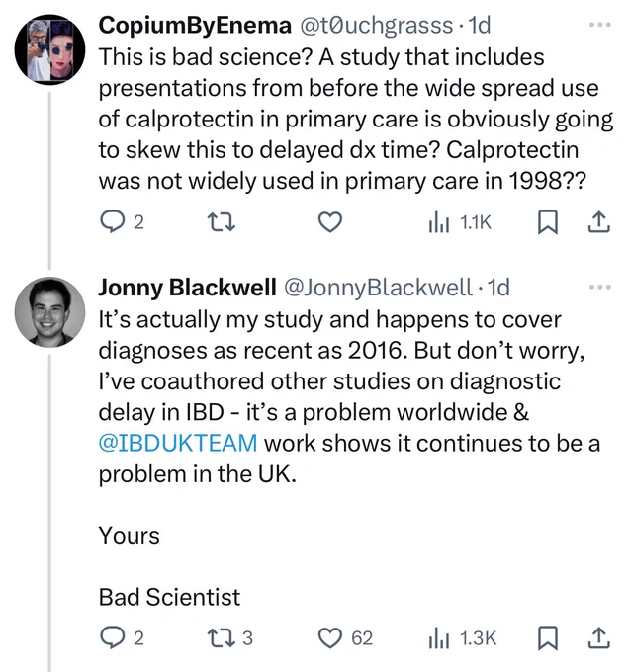
Task: View analytics showing 1.1K views
Action: pos(460,222)
